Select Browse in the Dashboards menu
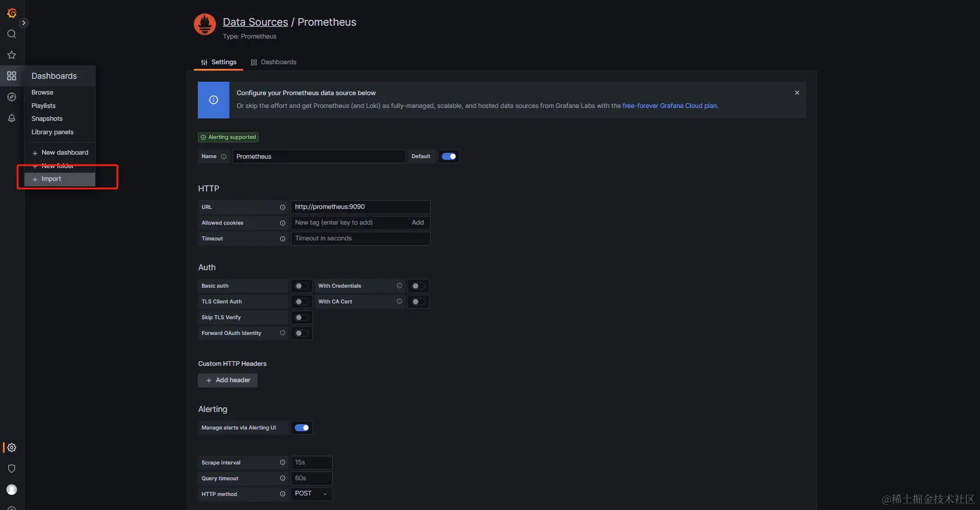Viewport: 980px width, 510px height. tap(43, 92)
